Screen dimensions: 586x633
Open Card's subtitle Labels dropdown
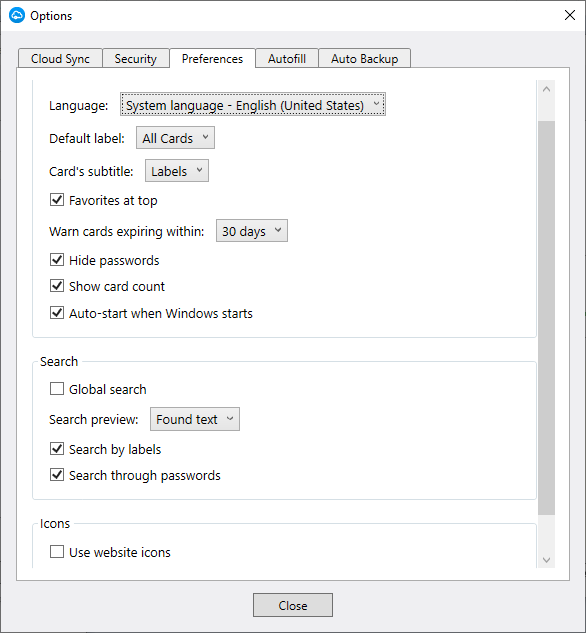coord(177,171)
